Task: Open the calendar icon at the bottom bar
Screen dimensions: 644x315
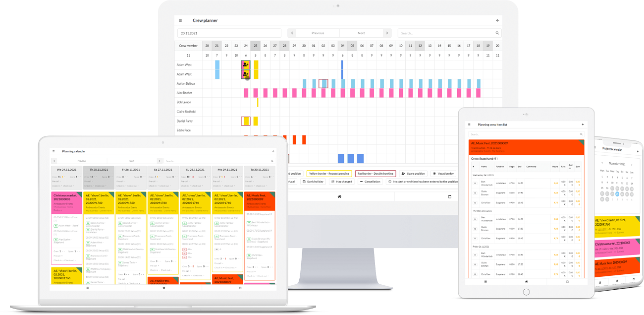Action: pos(449,196)
